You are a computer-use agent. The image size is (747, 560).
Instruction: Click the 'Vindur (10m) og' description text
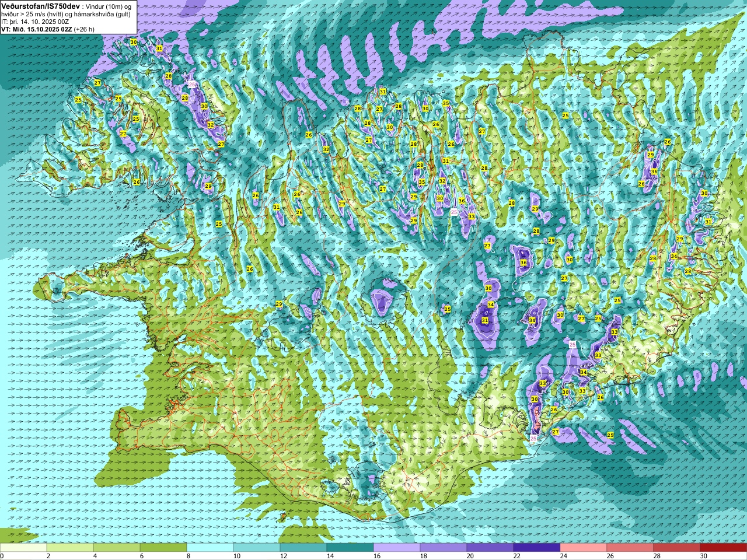(x=109, y=6)
